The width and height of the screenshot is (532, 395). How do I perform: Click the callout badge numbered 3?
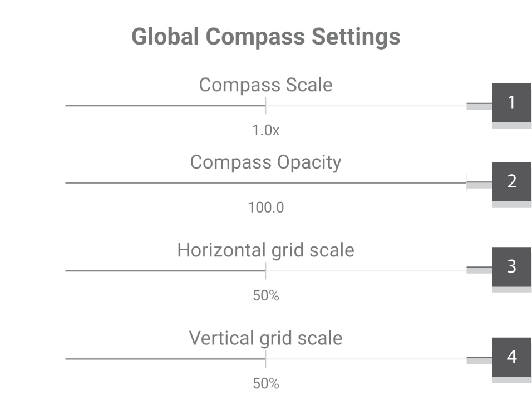[511, 266]
